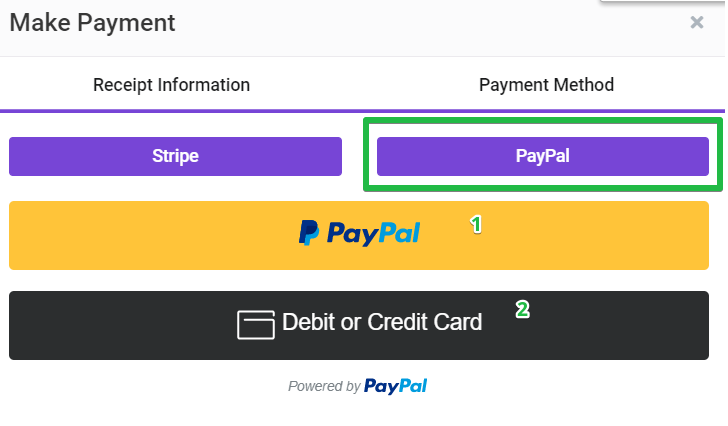Viewport: 728px width, 426px height.
Task: Click the green number 1 annotation marker
Action: (x=476, y=225)
